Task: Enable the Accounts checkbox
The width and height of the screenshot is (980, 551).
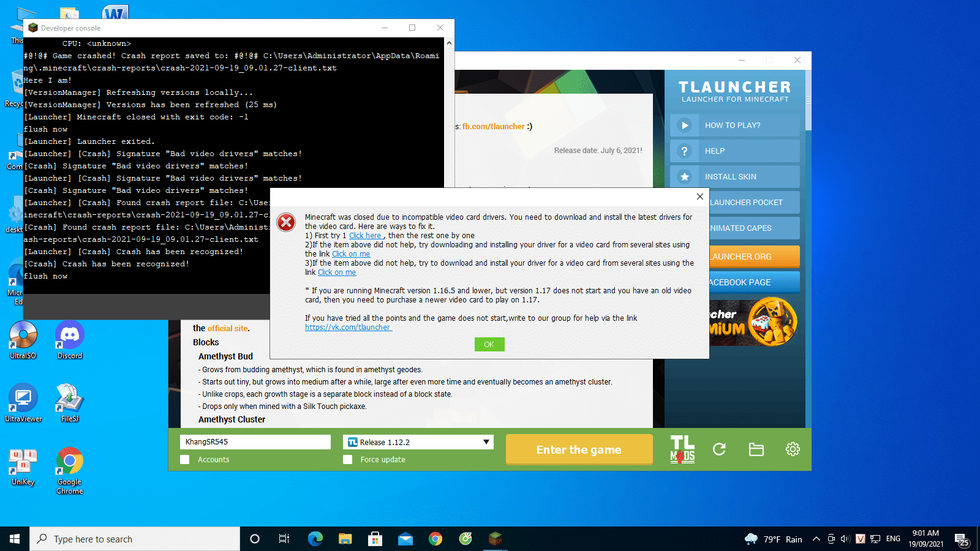Action: click(x=185, y=460)
